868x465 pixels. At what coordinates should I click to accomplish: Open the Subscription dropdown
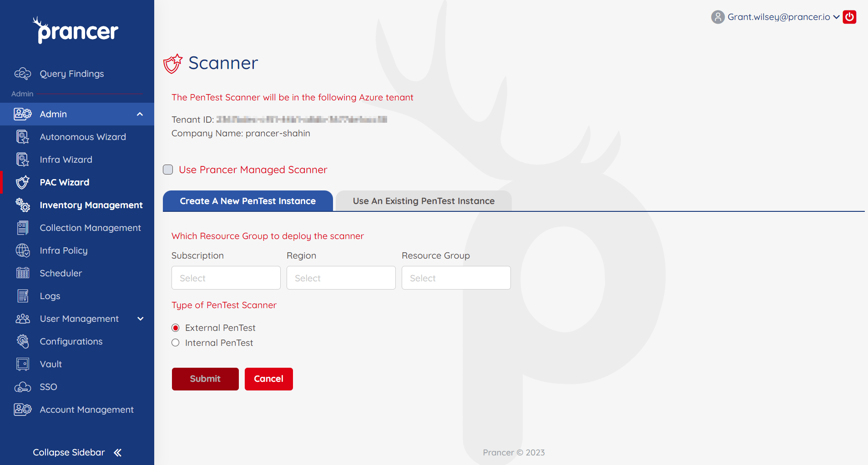(x=226, y=278)
